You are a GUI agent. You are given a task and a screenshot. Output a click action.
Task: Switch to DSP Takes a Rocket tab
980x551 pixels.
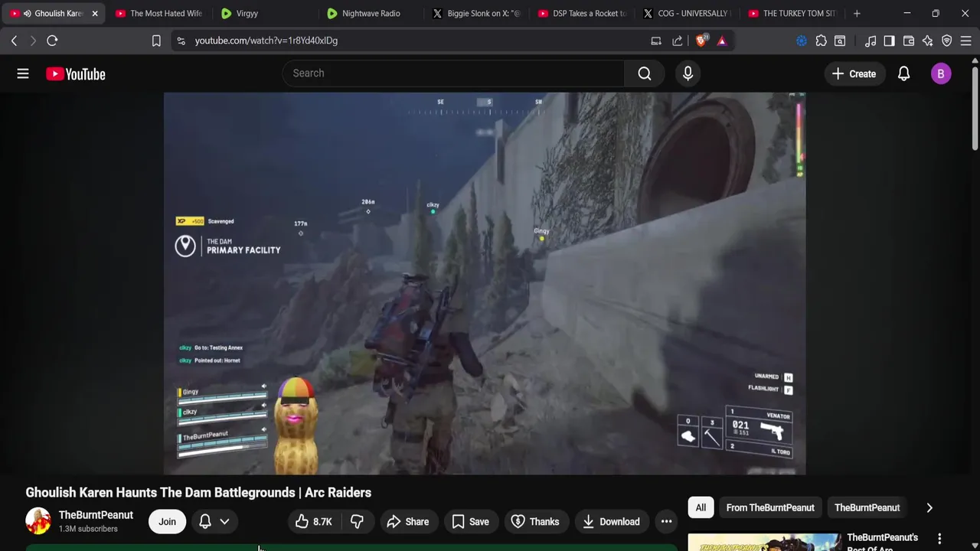tap(581, 13)
